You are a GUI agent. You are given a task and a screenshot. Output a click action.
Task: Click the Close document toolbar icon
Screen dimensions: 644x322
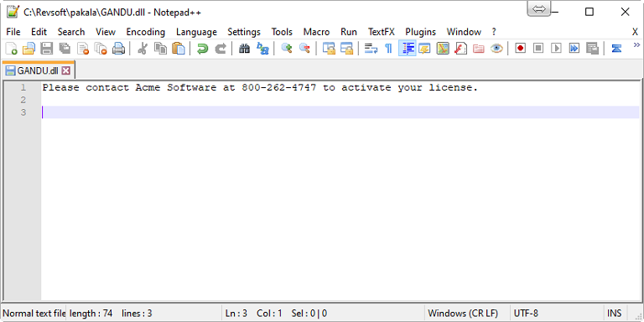pyautogui.click(x=82, y=49)
